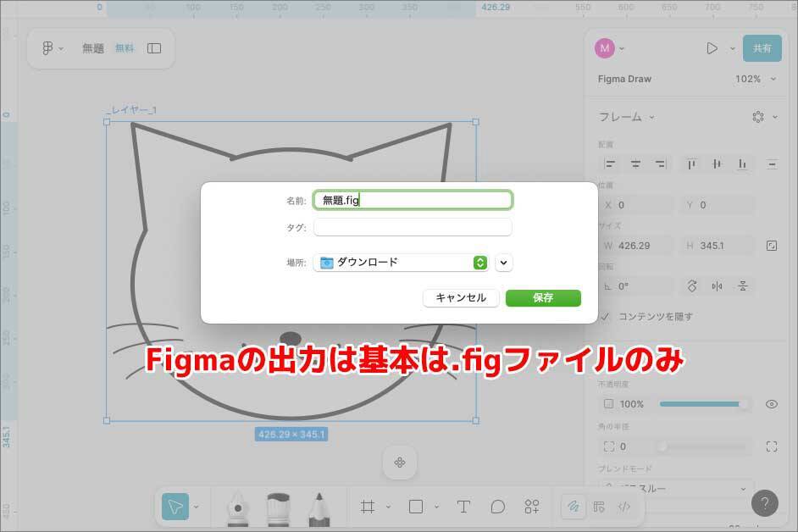Click the 共有 share button
This screenshot has height=532, width=798.
click(x=762, y=48)
